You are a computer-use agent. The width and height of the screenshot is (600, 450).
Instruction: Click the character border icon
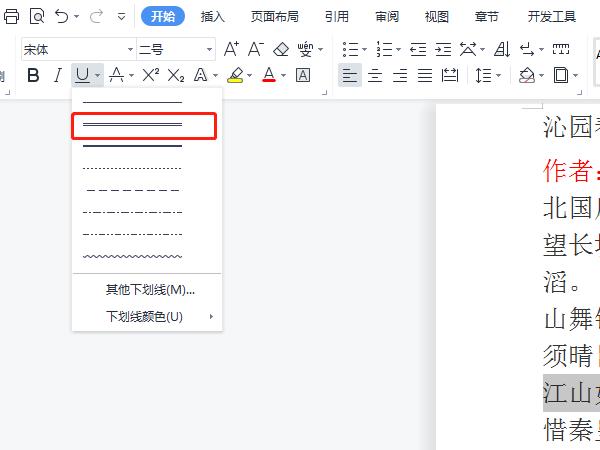pos(303,75)
